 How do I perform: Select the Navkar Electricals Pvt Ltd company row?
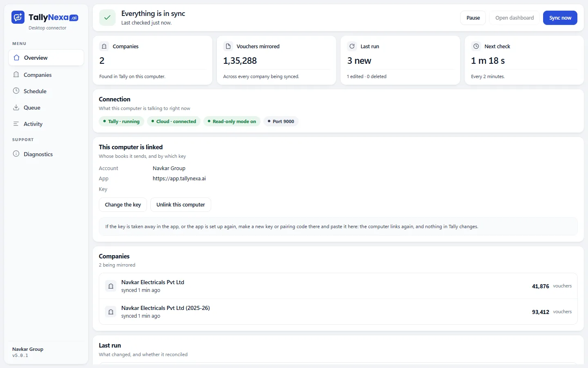click(338, 286)
